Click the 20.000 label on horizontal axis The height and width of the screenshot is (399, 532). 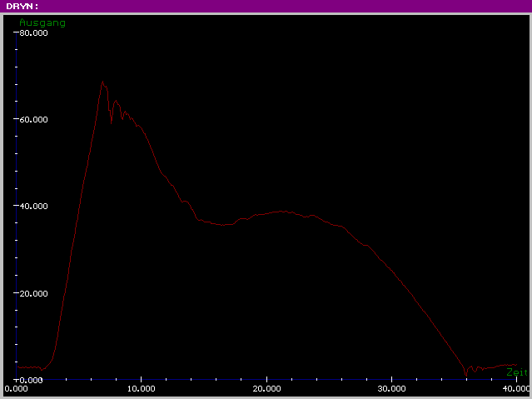[266, 388]
